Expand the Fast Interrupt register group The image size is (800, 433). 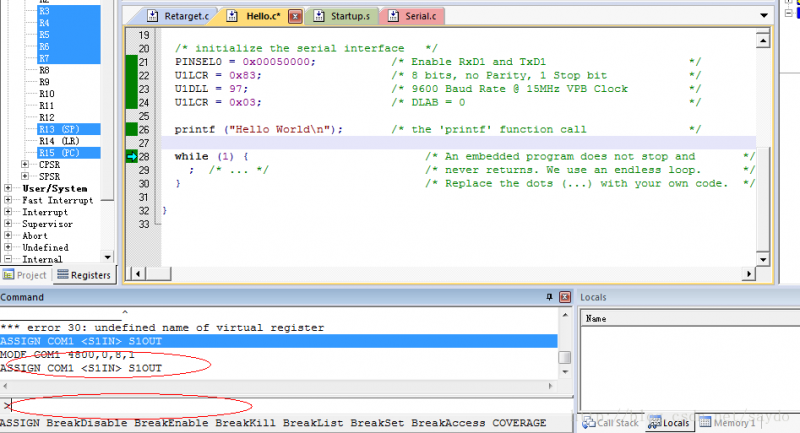(9, 200)
